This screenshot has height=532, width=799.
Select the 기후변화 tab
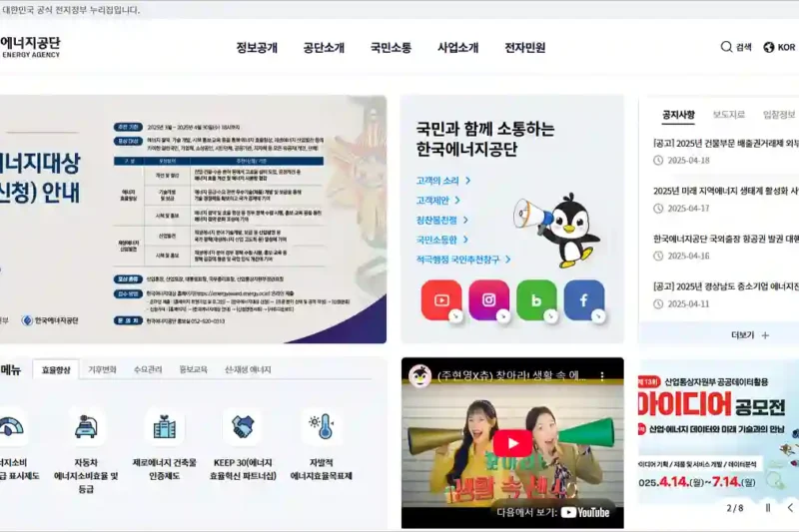[x=102, y=369]
